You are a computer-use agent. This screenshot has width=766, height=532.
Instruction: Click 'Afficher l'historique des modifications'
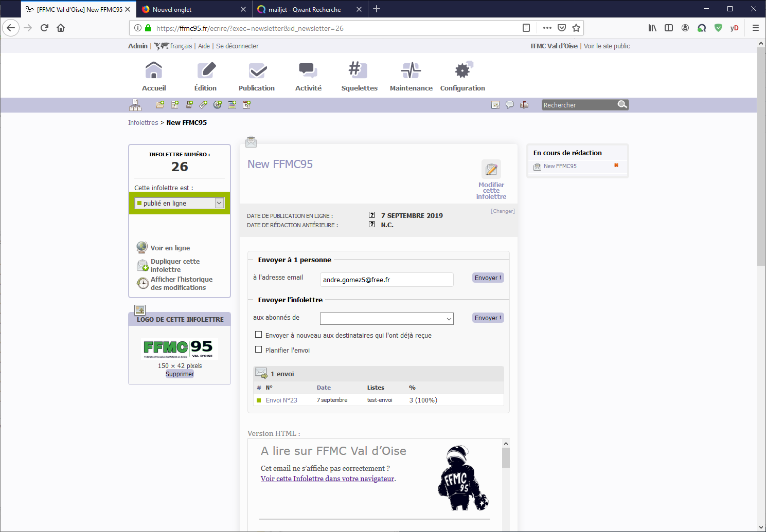(181, 283)
